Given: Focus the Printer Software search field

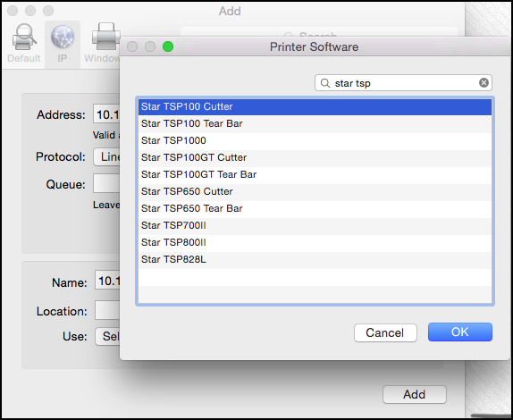Looking at the screenshot, I should pyautogui.click(x=403, y=83).
